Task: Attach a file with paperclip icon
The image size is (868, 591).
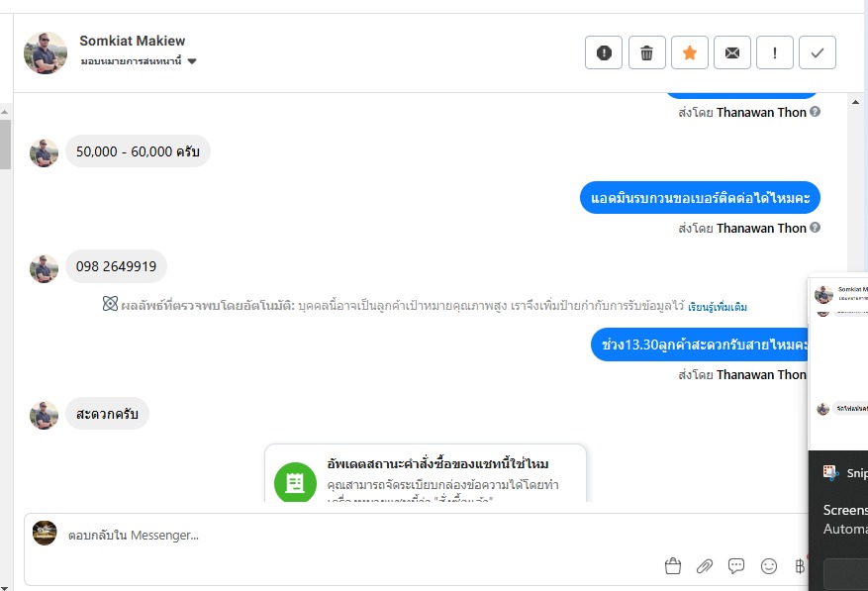Action: [705, 566]
